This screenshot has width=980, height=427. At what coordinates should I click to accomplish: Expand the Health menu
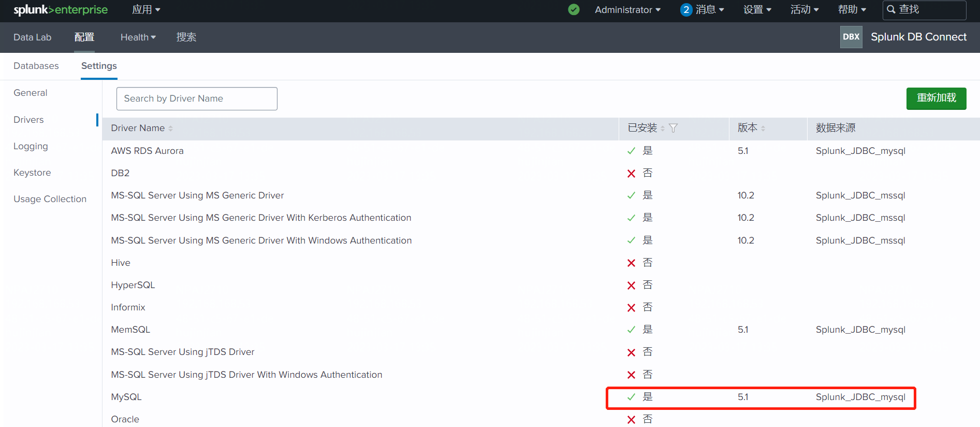(138, 37)
